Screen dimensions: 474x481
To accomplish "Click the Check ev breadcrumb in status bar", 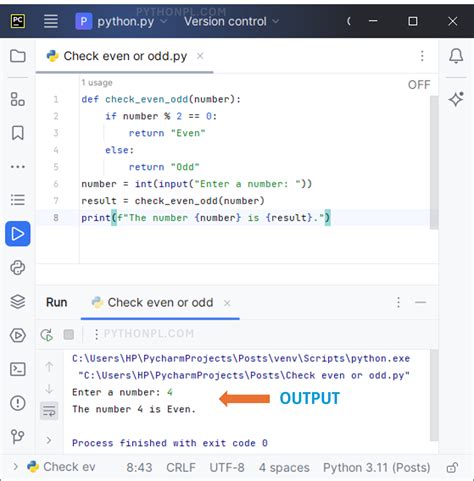I will [x=62, y=467].
